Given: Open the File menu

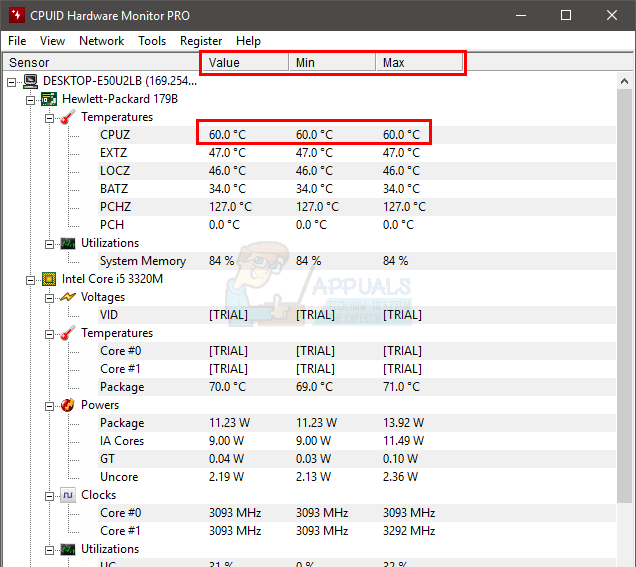Looking at the screenshot, I should coord(17,41).
